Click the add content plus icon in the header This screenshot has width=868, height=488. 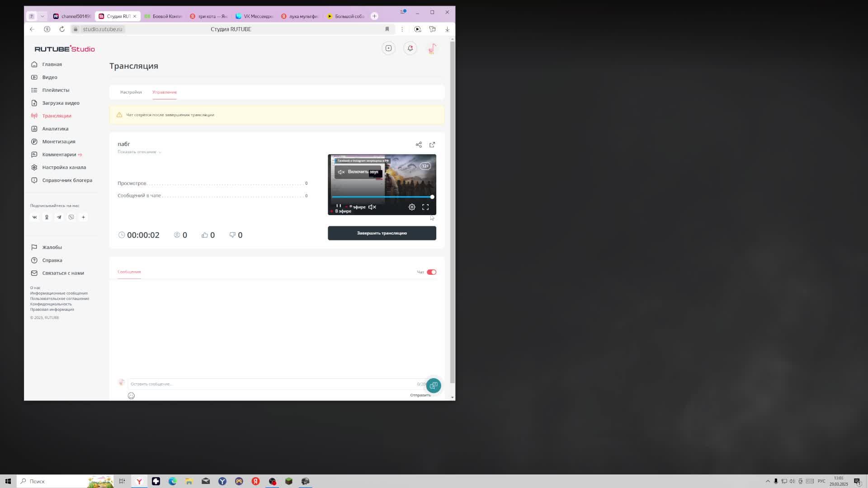point(388,48)
